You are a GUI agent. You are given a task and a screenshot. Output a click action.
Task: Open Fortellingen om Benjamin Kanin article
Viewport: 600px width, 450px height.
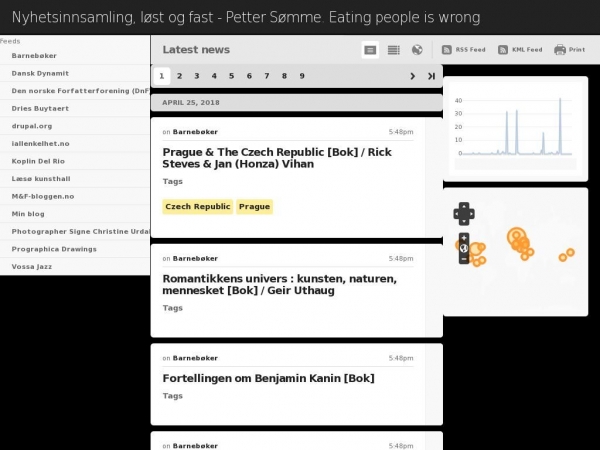click(268, 378)
